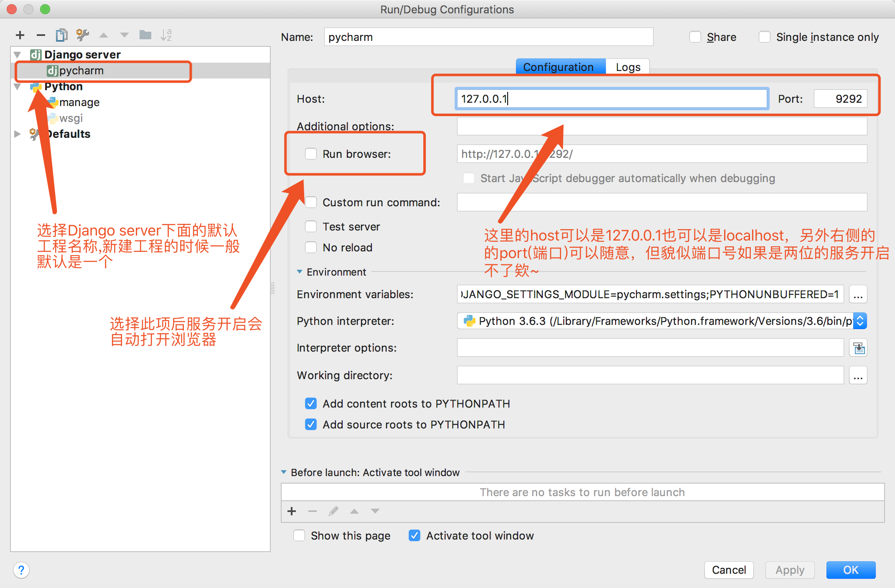The image size is (895, 588).
Task: Click the Custom run command text field
Action: [662, 203]
